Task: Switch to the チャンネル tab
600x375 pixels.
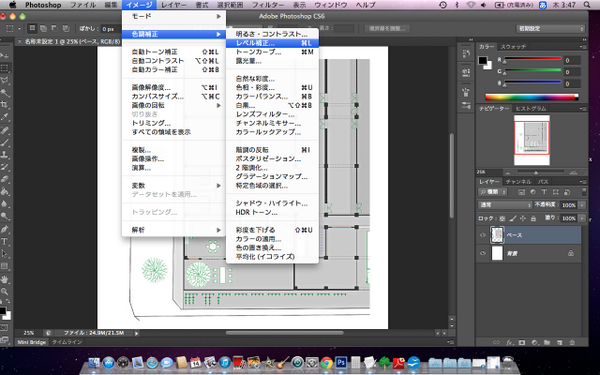Action: (x=518, y=182)
